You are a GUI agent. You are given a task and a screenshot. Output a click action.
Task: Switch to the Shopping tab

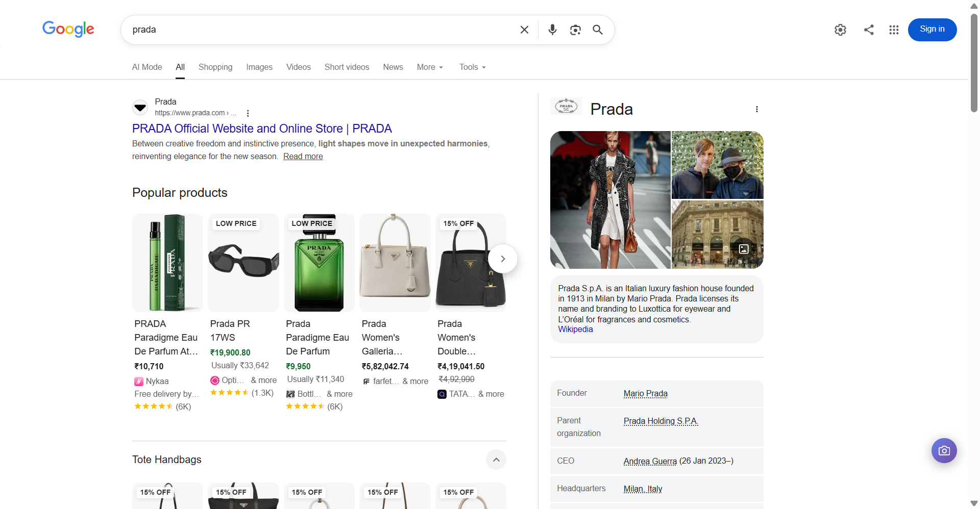(215, 67)
